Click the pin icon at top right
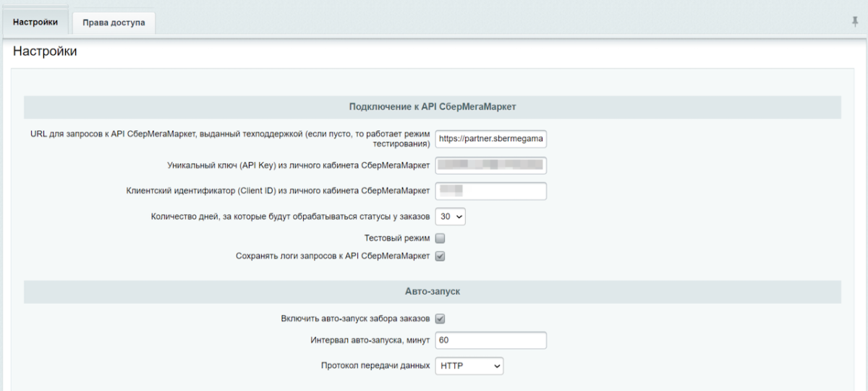 [855, 22]
